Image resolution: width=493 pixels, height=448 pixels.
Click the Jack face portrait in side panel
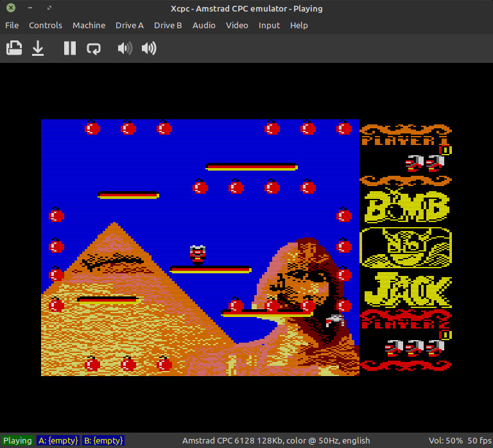[406, 247]
